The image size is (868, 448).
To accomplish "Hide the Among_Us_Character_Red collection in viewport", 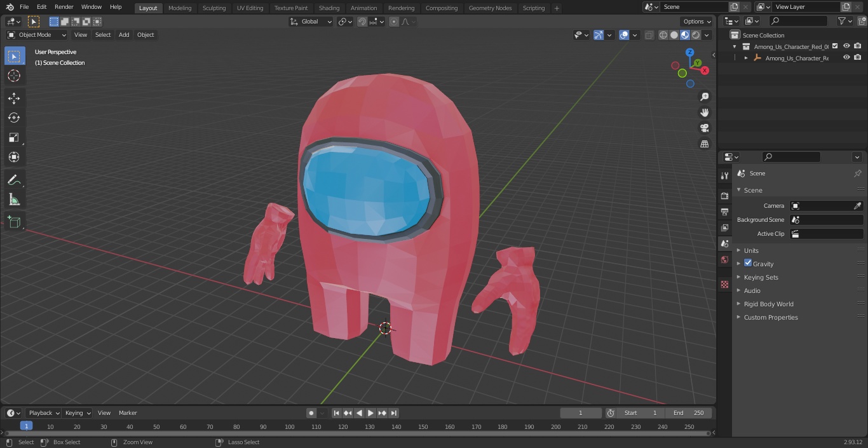I will [x=846, y=46].
